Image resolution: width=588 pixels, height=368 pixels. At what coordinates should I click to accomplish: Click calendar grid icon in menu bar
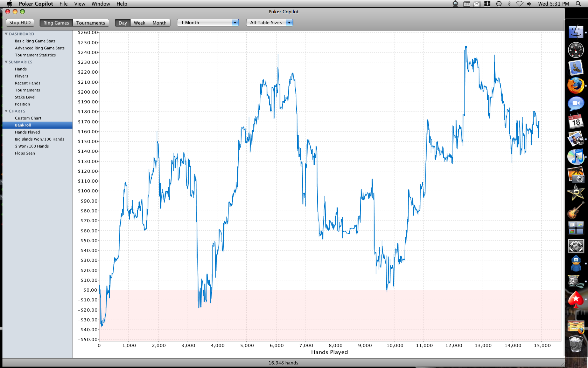coord(467,4)
